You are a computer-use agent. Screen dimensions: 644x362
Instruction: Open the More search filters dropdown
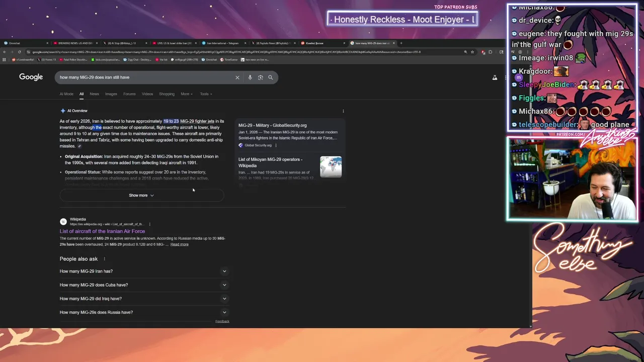[x=187, y=94]
